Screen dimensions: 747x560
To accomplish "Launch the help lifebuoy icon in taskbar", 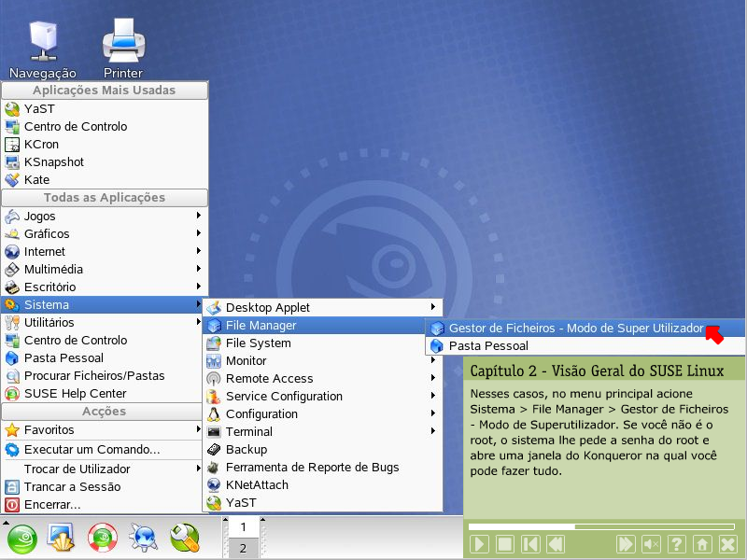I will [x=102, y=538].
